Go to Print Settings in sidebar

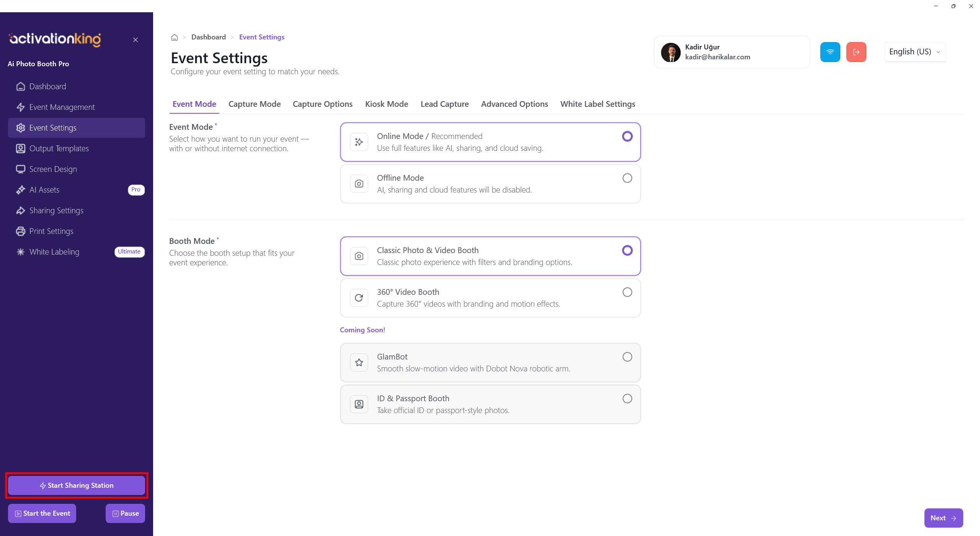[51, 231]
